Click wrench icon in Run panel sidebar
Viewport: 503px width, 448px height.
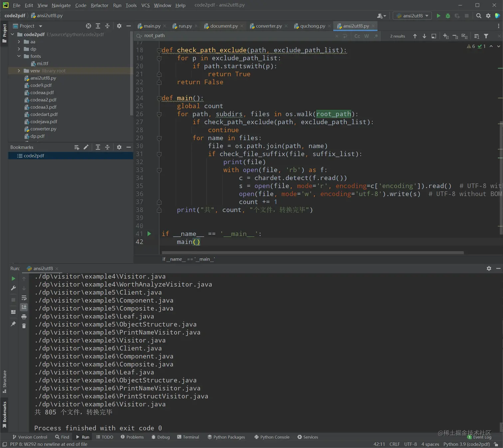[13, 288]
